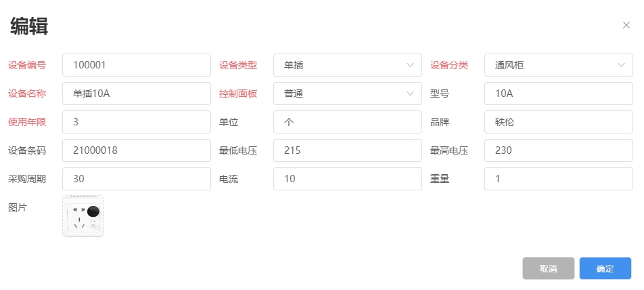
Task: Click the 设备条码 field showing 21000018
Action: coord(136,150)
